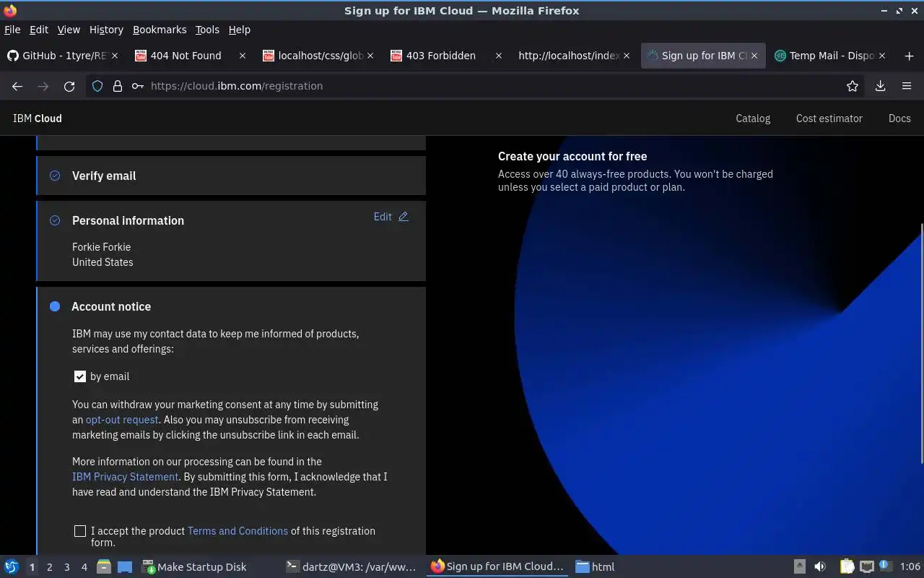
Task: Open the Bookmarks menu
Action: pos(160,30)
